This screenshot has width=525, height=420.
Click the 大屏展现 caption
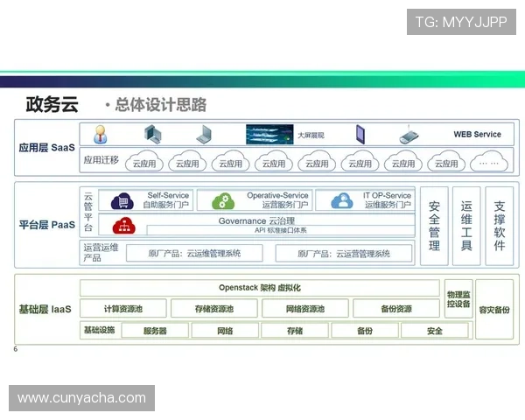(311, 136)
